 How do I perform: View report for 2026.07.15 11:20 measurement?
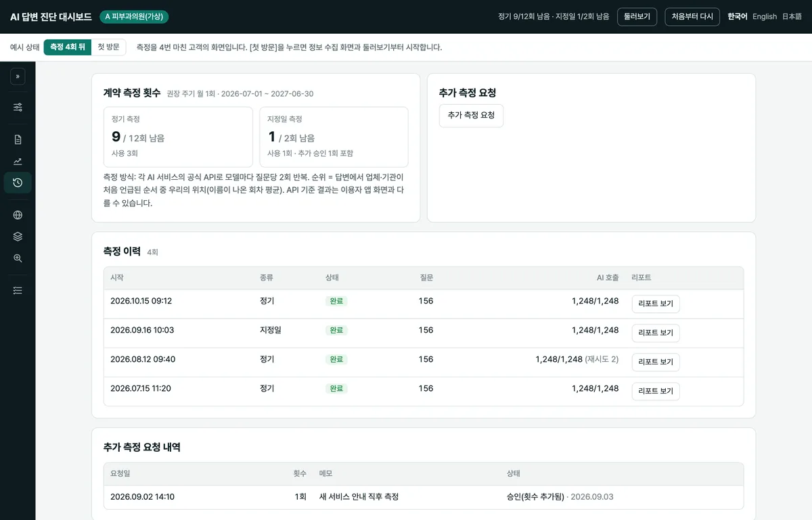pos(656,392)
